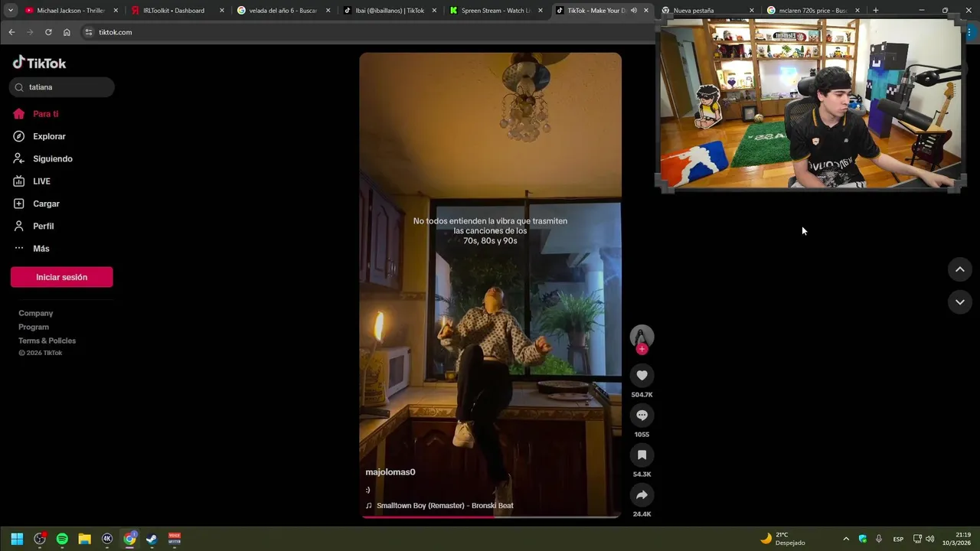Reload the page
Screen dimensions: 980x551
(x=48, y=32)
